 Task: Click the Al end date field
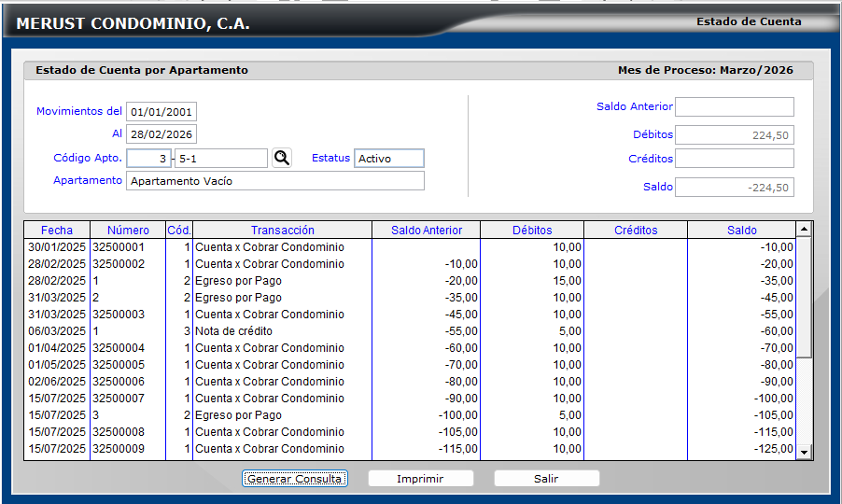point(161,134)
